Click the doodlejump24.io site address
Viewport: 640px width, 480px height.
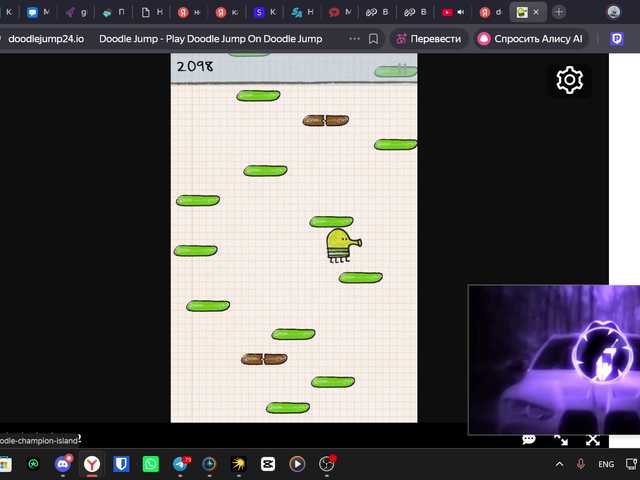46,39
